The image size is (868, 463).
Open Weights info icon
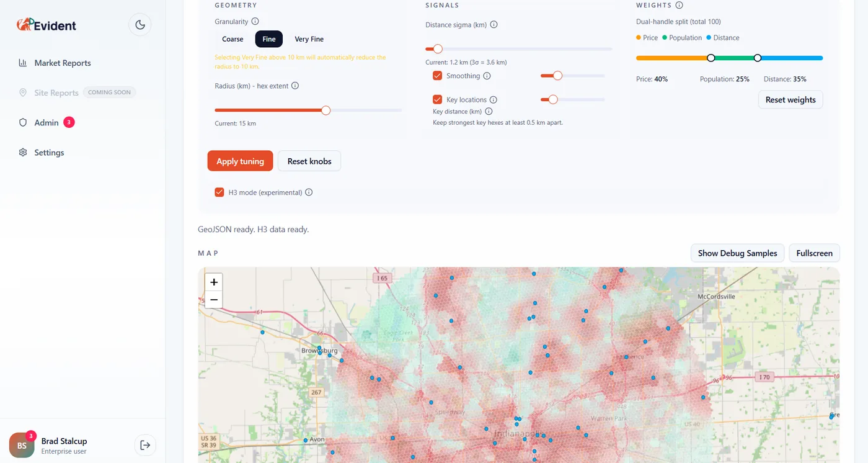pyautogui.click(x=679, y=5)
